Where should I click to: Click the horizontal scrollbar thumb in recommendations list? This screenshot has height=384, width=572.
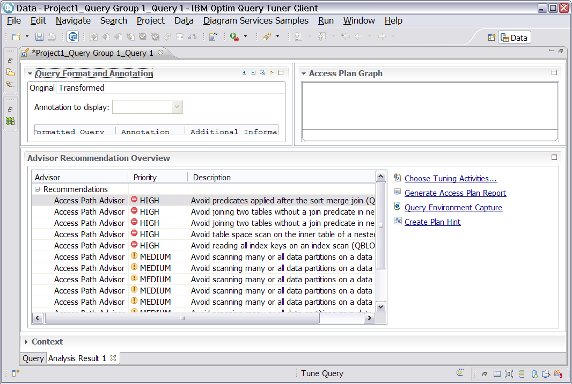pyautogui.click(x=182, y=318)
